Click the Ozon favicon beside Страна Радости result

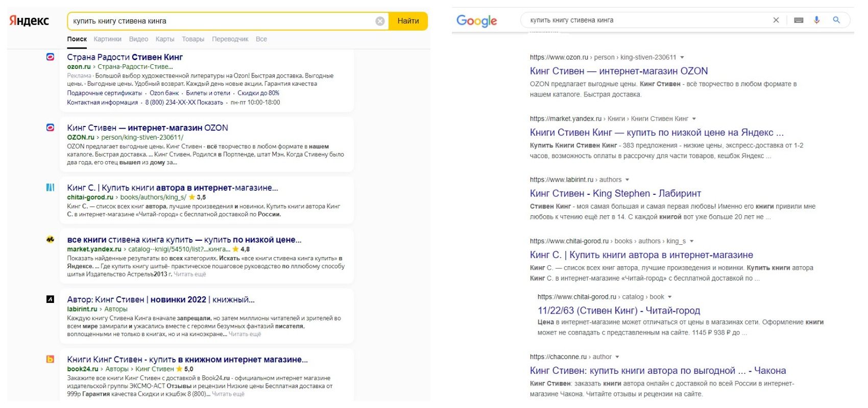(x=50, y=57)
